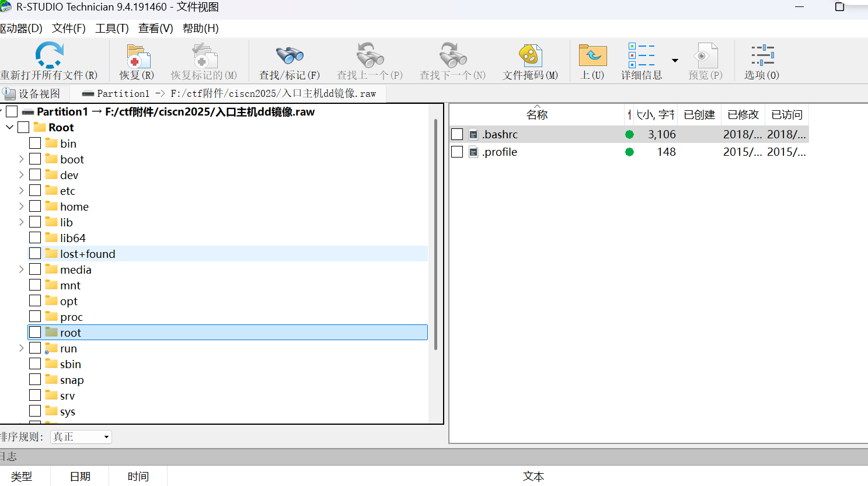Sort by the Name (名称) column header

click(x=536, y=115)
